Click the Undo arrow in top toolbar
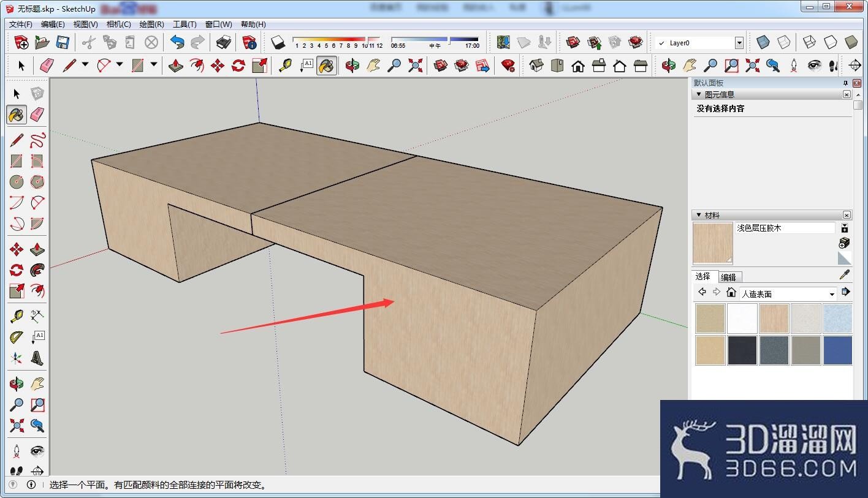The width and height of the screenshot is (868, 498). (x=177, y=42)
